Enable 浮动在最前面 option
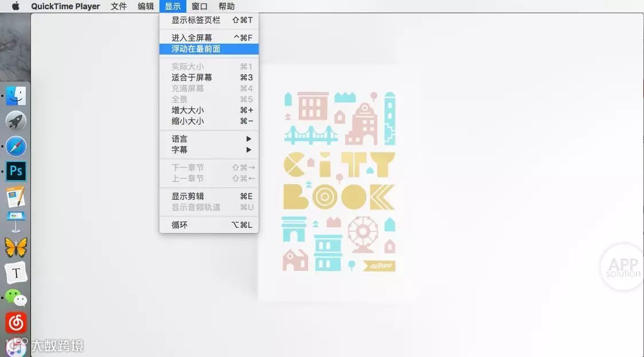 tap(209, 49)
